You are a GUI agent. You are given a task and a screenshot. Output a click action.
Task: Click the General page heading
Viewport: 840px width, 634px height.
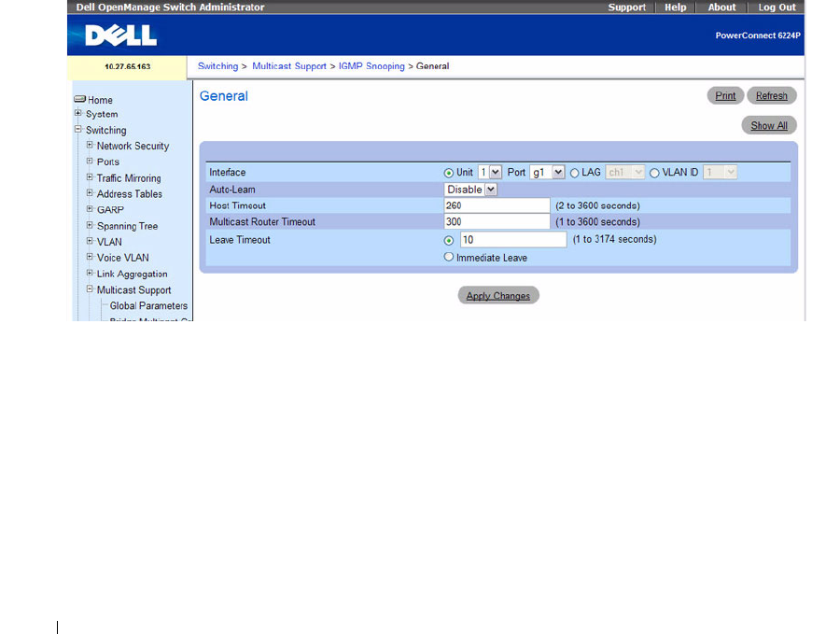pos(224,96)
